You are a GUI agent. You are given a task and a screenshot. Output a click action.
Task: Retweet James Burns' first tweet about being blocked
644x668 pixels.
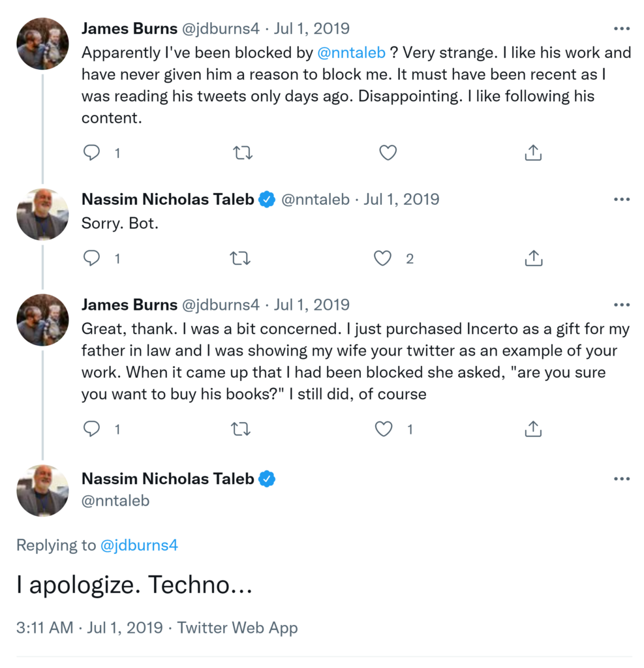[242, 153]
